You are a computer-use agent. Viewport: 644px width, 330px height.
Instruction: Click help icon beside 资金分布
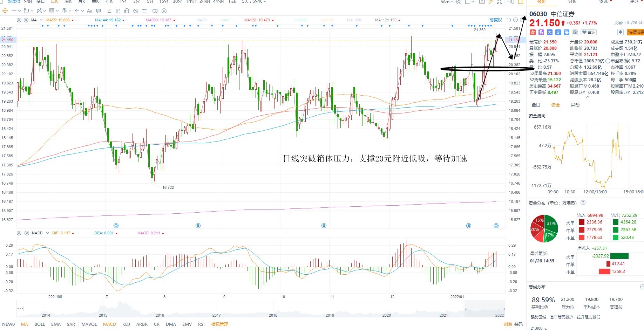point(583,202)
